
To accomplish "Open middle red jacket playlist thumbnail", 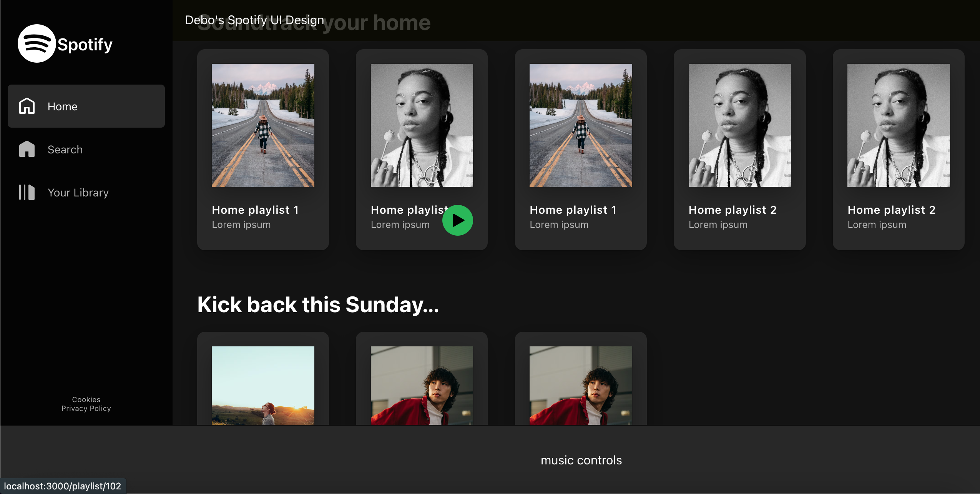I will tap(422, 385).
